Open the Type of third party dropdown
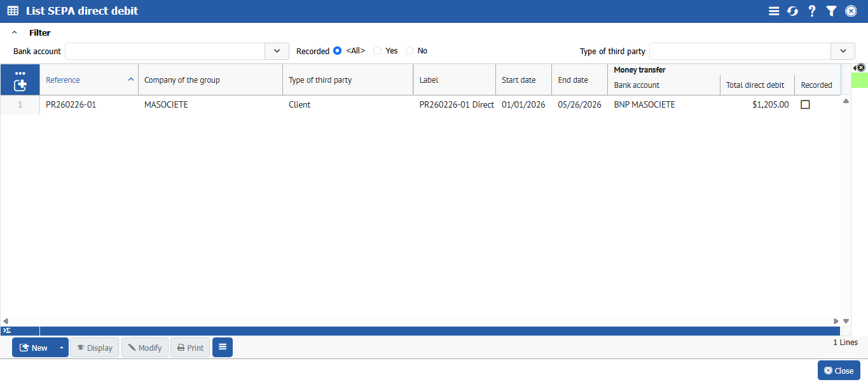Viewport: 868px width, 382px height. (843, 51)
